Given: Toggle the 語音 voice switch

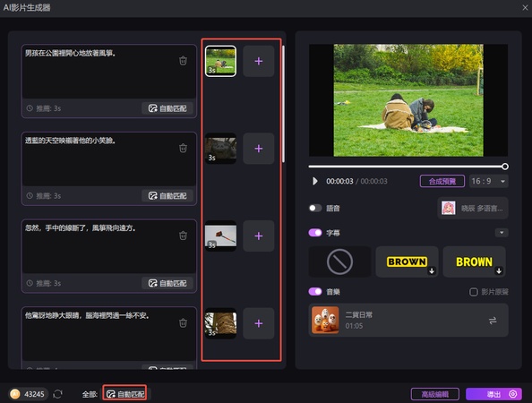Looking at the screenshot, I should pos(315,208).
